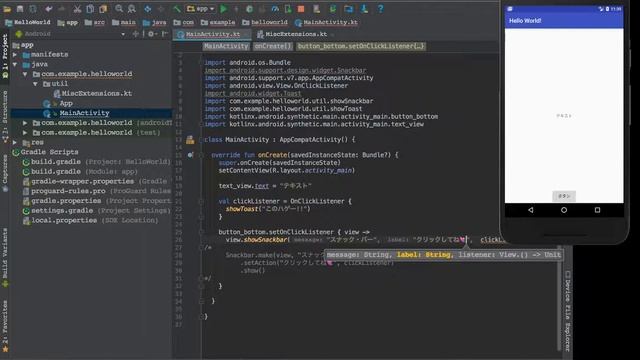Viewport: 640px width, 360px height.
Task: Click the scroll-from-source target icon
Action: 136,34
